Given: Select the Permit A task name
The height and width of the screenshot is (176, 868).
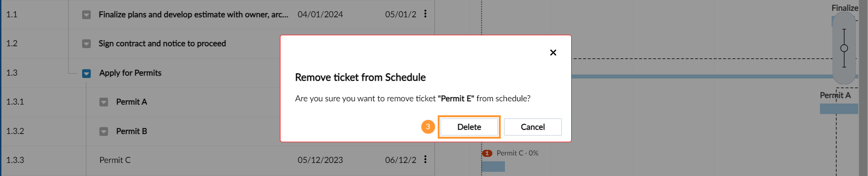Looking at the screenshot, I should pos(132,102).
